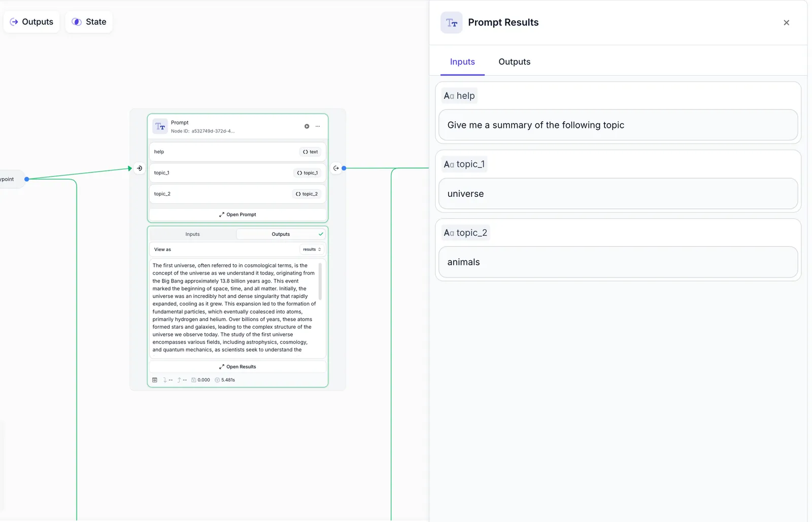This screenshot has height=522, width=812.
Task: Click the Node ID text in Prompt node
Action: click(202, 131)
